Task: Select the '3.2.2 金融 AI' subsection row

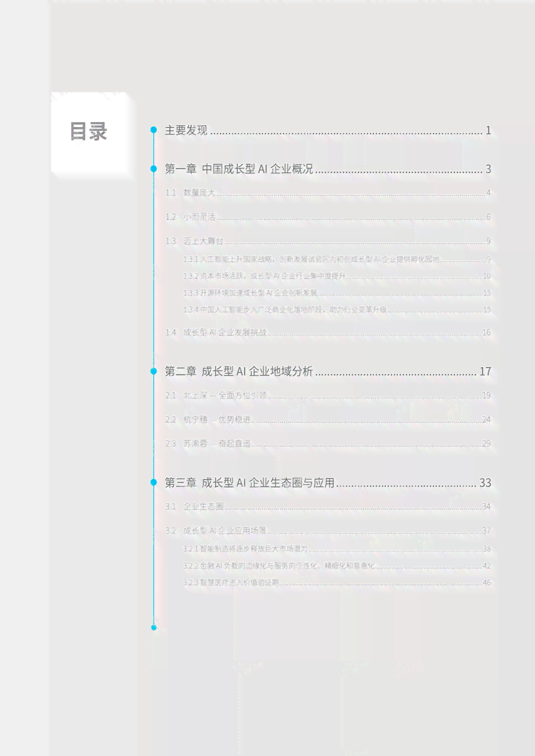Action: [337, 565]
